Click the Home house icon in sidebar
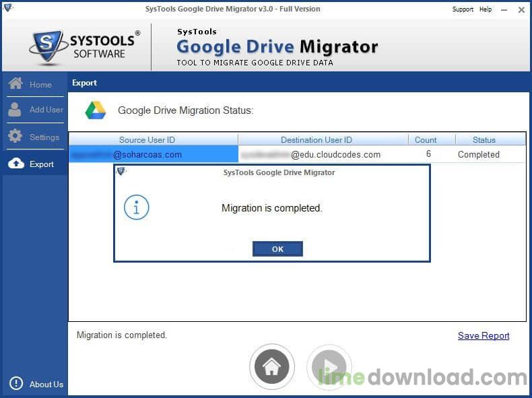 [x=15, y=84]
